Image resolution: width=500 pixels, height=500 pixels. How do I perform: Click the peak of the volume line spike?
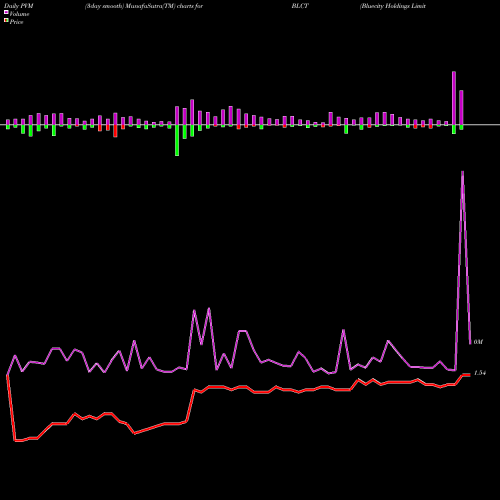pyautogui.click(x=462, y=172)
